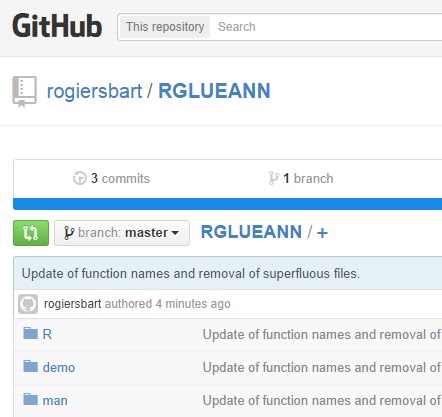Open the RGLUEANN repository title link
Viewport: 442px width, 417px height.
point(214,91)
